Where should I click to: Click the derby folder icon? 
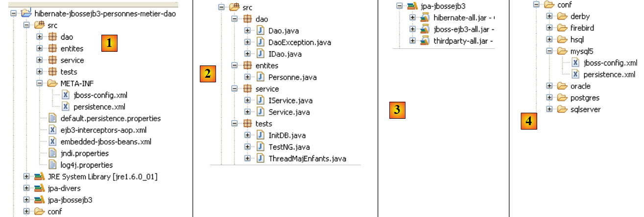[x=562, y=16]
